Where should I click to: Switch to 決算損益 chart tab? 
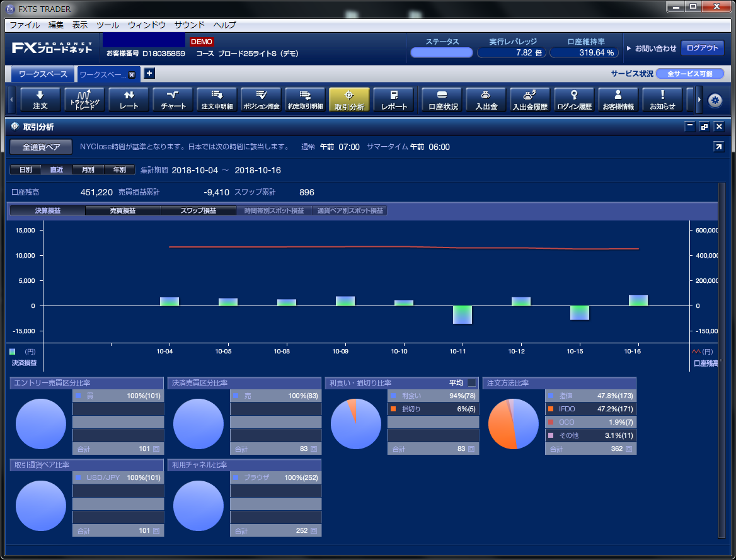pos(47,211)
